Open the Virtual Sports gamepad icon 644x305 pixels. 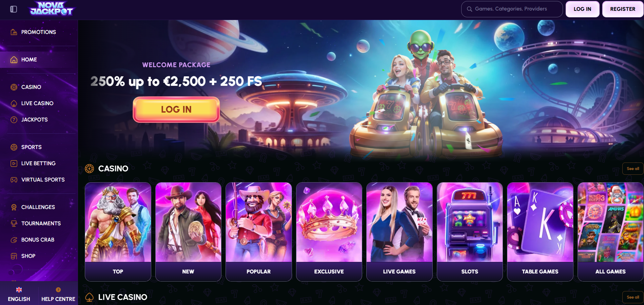[x=14, y=180]
